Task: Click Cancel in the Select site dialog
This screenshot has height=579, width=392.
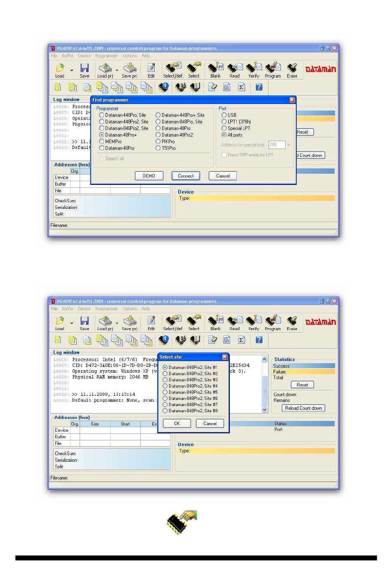Action: pos(210,423)
